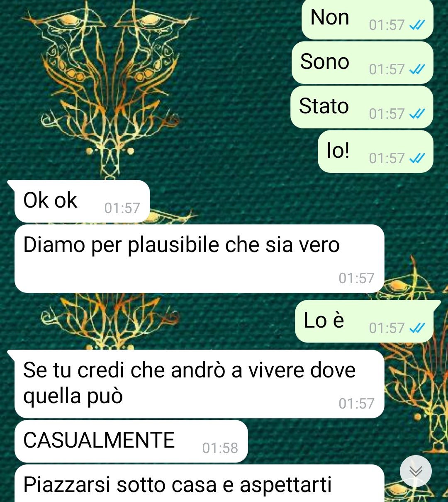Screen dimensions: 448x502
Task: Click the blue read ticks on "Non" message
Action: (x=417, y=25)
